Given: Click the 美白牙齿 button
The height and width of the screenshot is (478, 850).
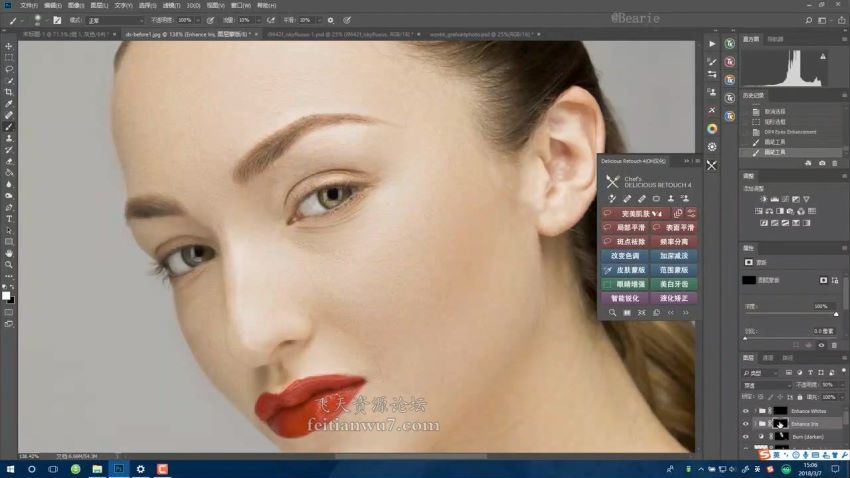Looking at the screenshot, I should [x=674, y=284].
